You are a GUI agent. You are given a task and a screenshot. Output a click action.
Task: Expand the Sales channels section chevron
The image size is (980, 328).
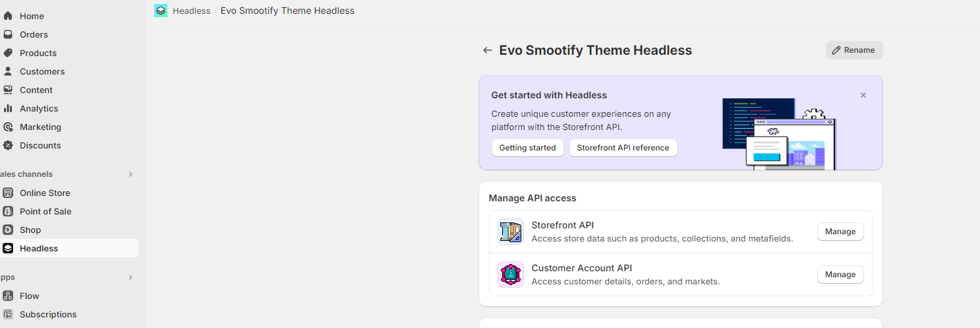click(130, 174)
